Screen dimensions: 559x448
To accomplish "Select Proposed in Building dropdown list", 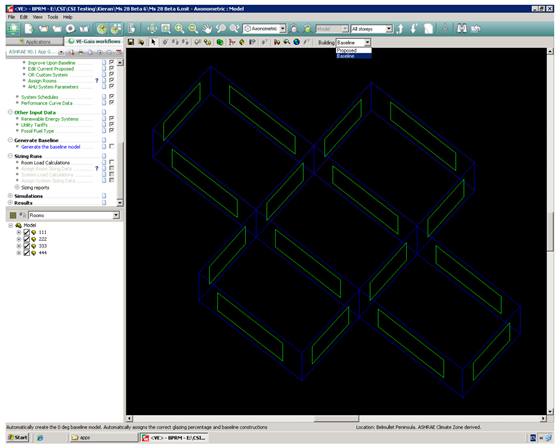I will (353, 50).
